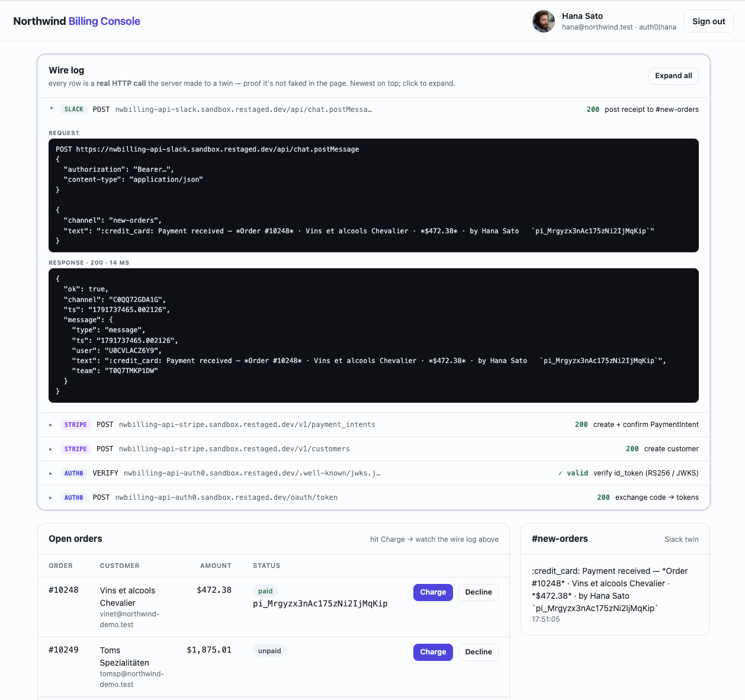Click the unpaid status badge for #10249
The image size is (745, 700).
pyautogui.click(x=269, y=651)
